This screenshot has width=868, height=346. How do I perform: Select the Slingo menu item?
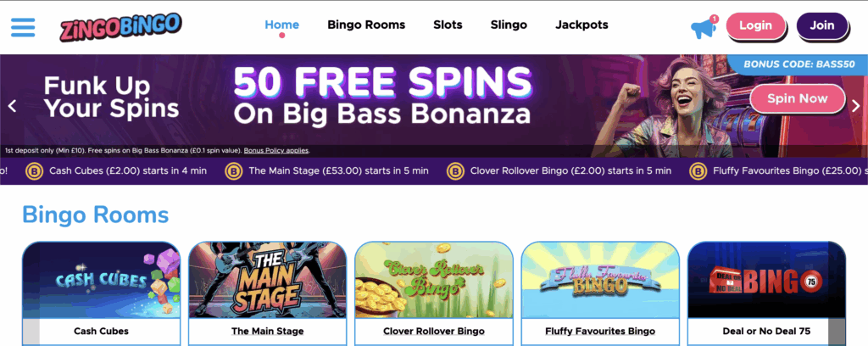tap(509, 25)
